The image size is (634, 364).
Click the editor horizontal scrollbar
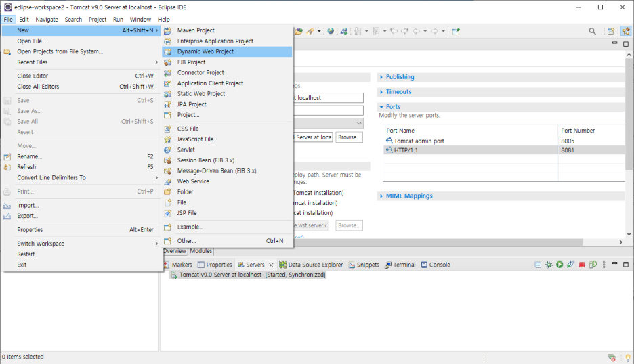(x=438, y=242)
